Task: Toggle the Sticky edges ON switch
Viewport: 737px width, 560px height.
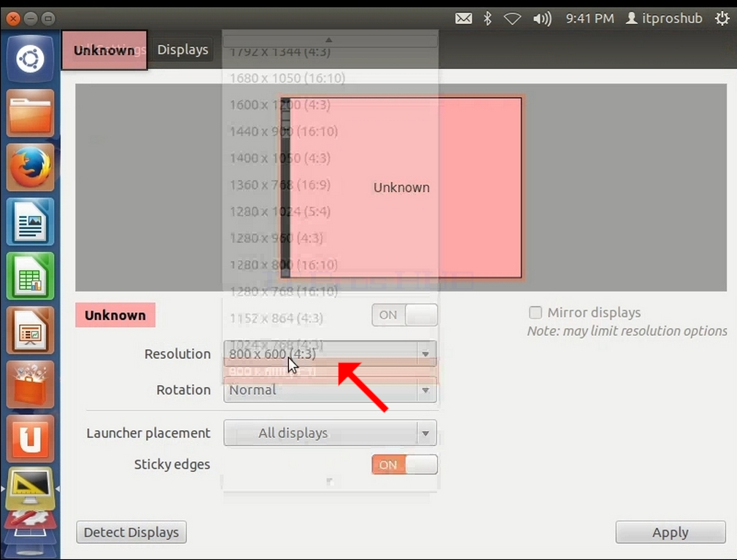Action: (405, 464)
